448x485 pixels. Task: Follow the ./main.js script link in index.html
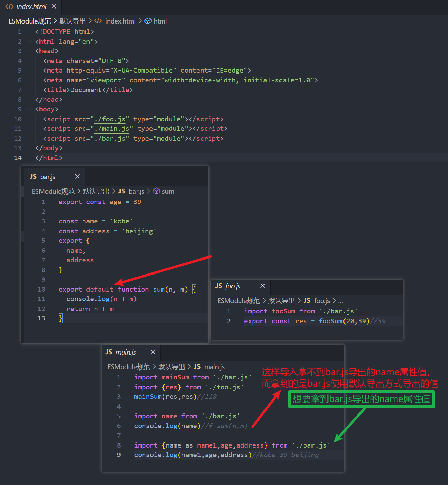tap(112, 129)
